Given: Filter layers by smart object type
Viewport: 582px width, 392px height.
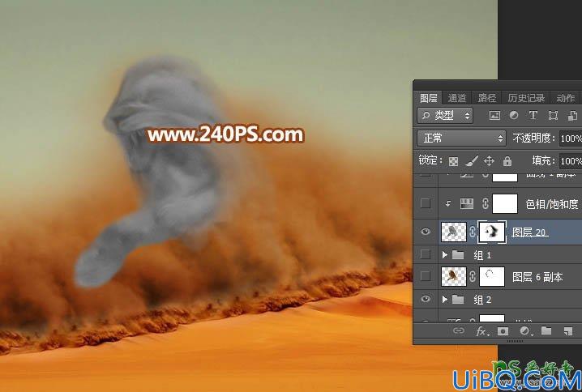Looking at the screenshot, I should [x=573, y=116].
